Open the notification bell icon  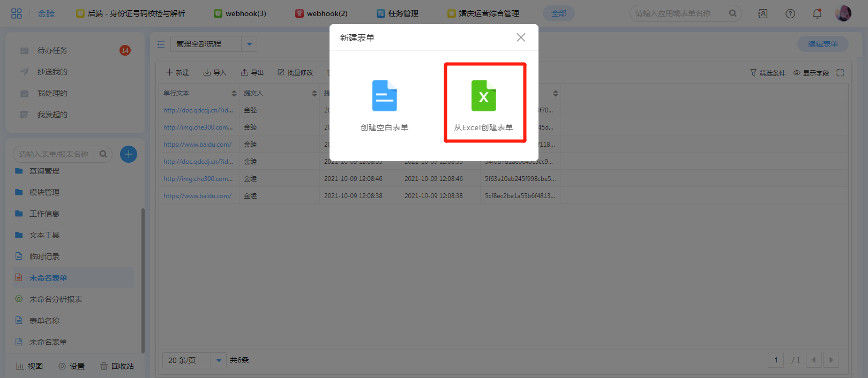[x=817, y=13]
